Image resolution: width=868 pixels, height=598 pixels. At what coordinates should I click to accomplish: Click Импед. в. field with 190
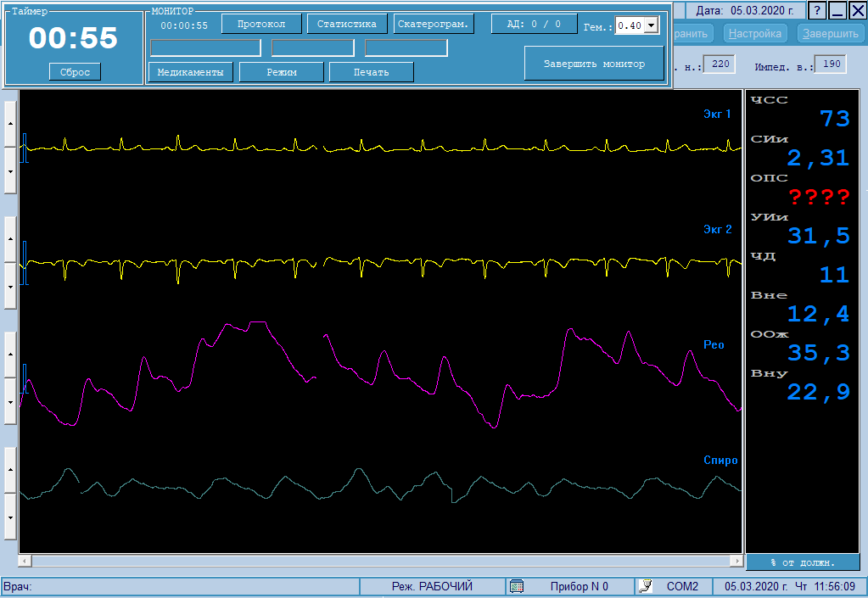831,64
